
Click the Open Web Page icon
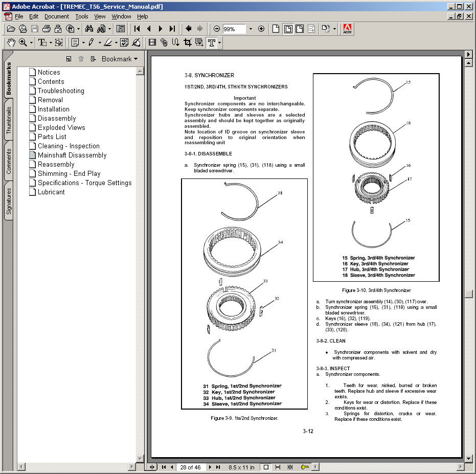[23, 29]
